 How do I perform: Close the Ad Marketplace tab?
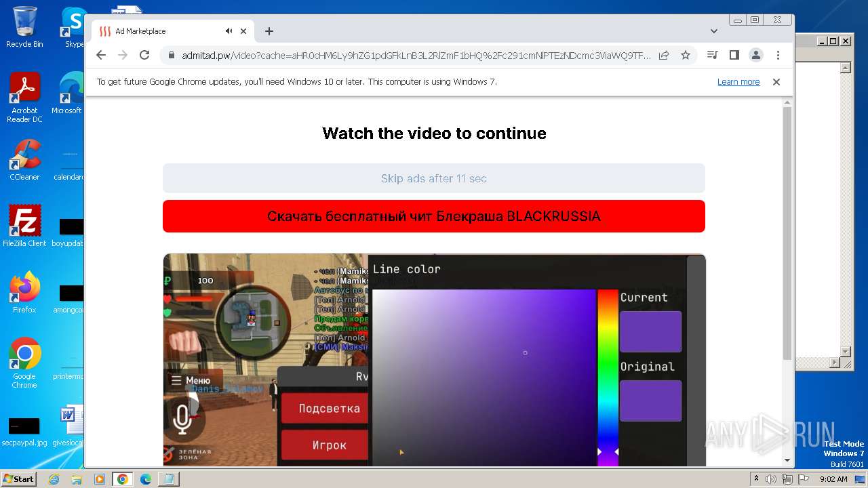(x=243, y=31)
